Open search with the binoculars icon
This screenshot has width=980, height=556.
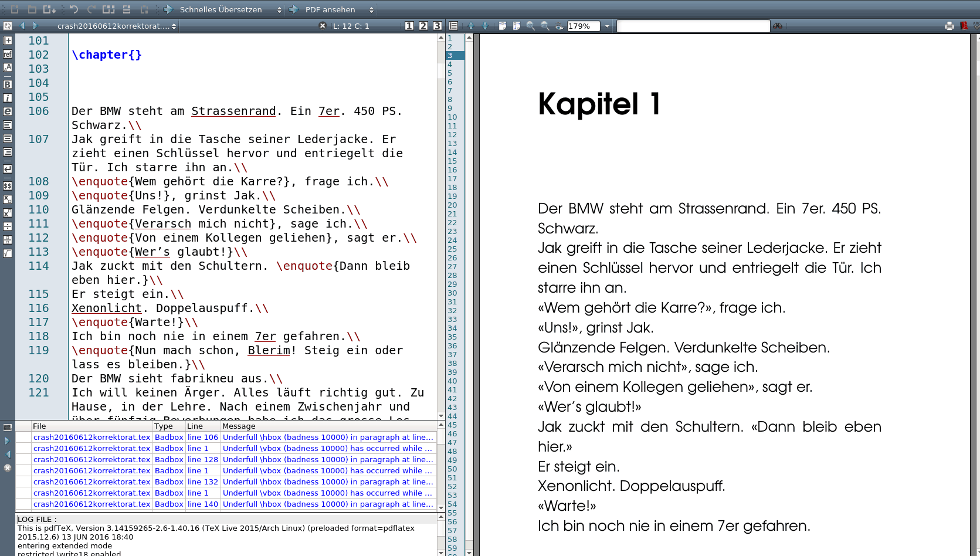tap(778, 26)
